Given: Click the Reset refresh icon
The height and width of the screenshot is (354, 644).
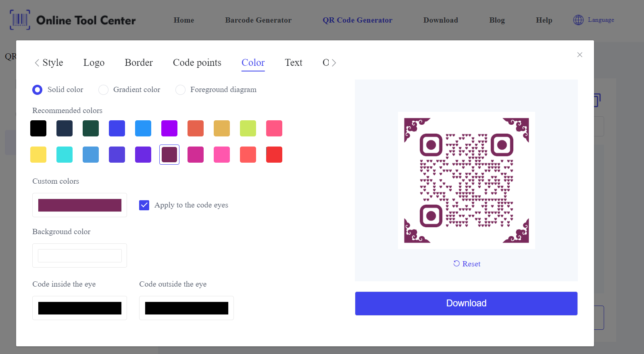Looking at the screenshot, I should point(456,264).
